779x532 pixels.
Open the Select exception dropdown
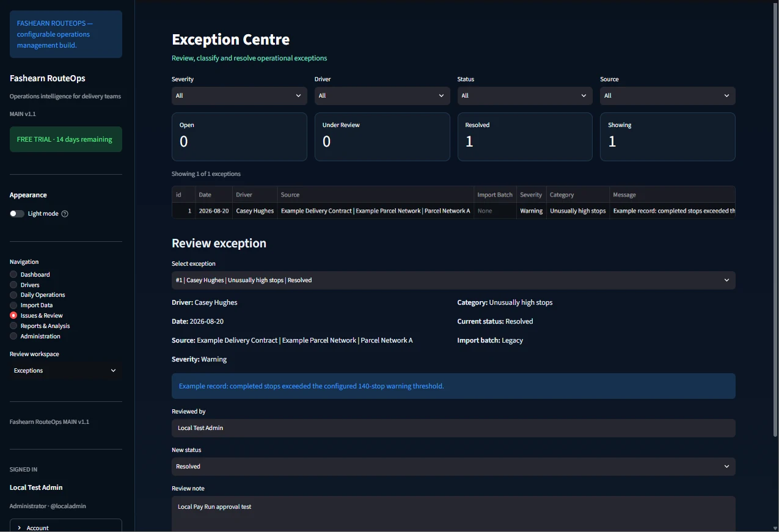coord(453,280)
